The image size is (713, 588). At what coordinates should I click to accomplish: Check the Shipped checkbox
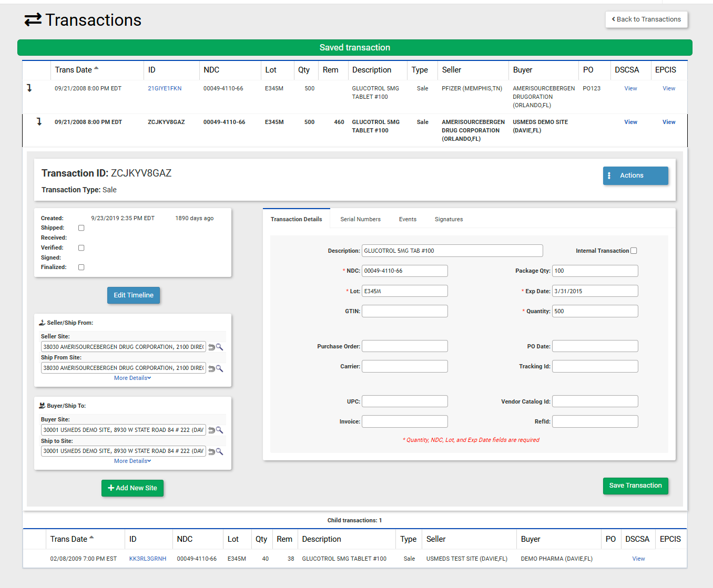click(x=82, y=228)
